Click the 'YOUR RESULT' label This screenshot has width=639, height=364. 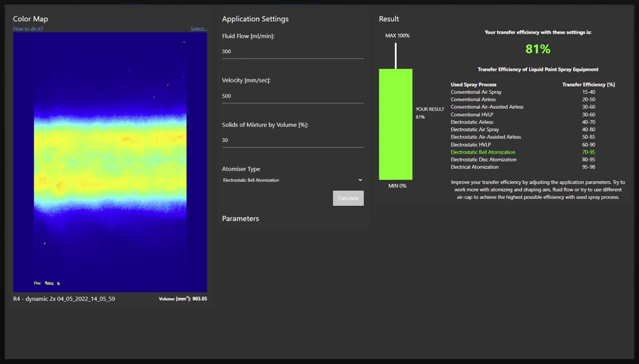[429, 109]
